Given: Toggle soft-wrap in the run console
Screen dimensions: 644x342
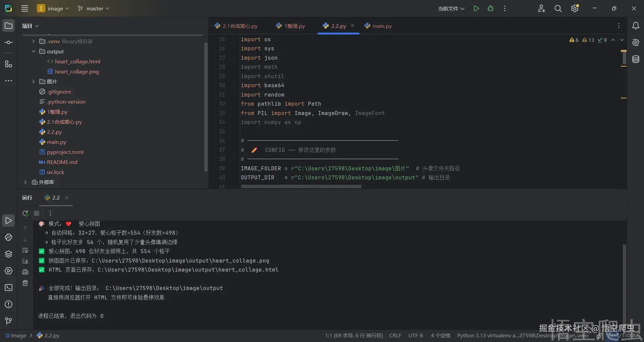Looking at the screenshot, I should point(25,250).
